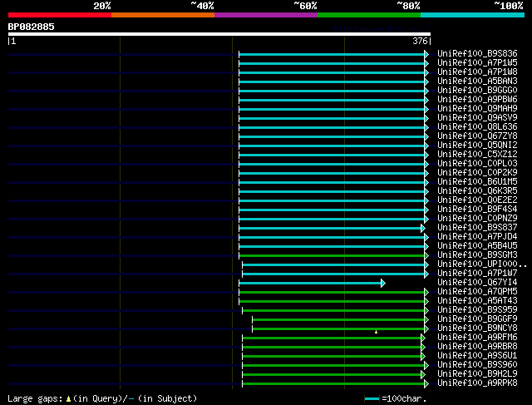Click the green ~80% identity legend segment
The image size is (532, 405).
369,15
